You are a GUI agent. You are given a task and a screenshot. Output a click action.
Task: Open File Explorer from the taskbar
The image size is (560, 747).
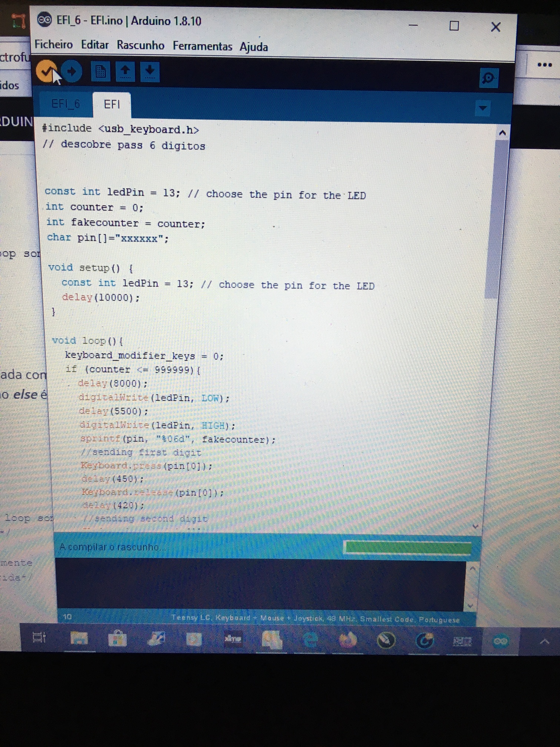[x=79, y=638]
